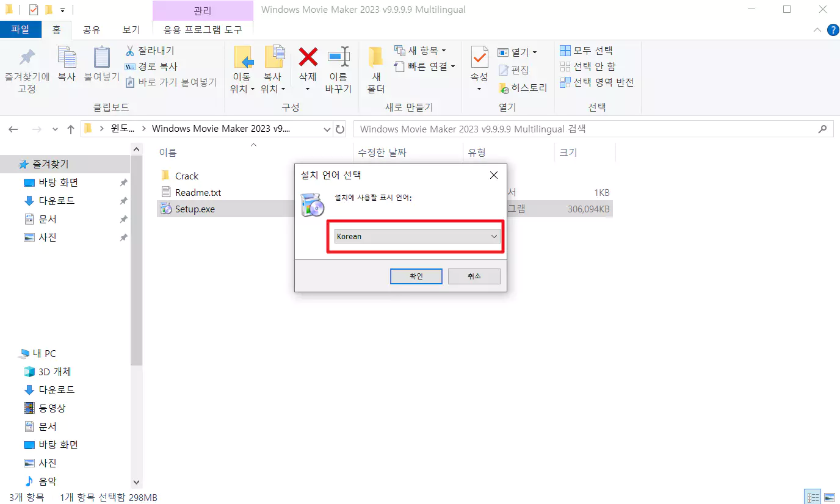Screen dimensions: 840x504
Task: Open Easy access (빠른 연결) dropdown
Action: tap(424, 67)
